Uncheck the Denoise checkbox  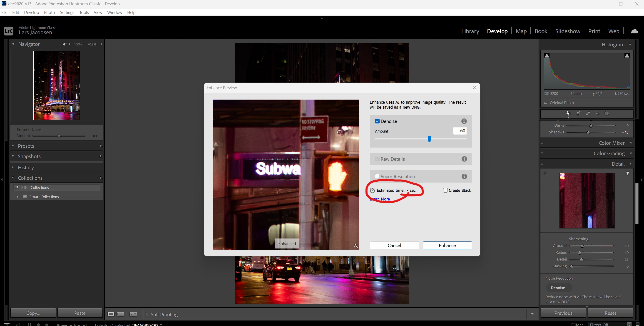(377, 121)
